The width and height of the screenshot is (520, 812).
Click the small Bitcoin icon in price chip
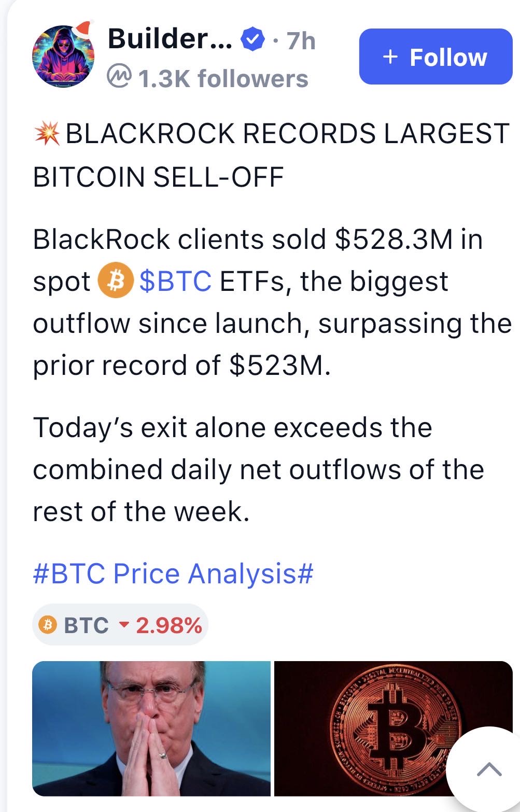pos(48,625)
